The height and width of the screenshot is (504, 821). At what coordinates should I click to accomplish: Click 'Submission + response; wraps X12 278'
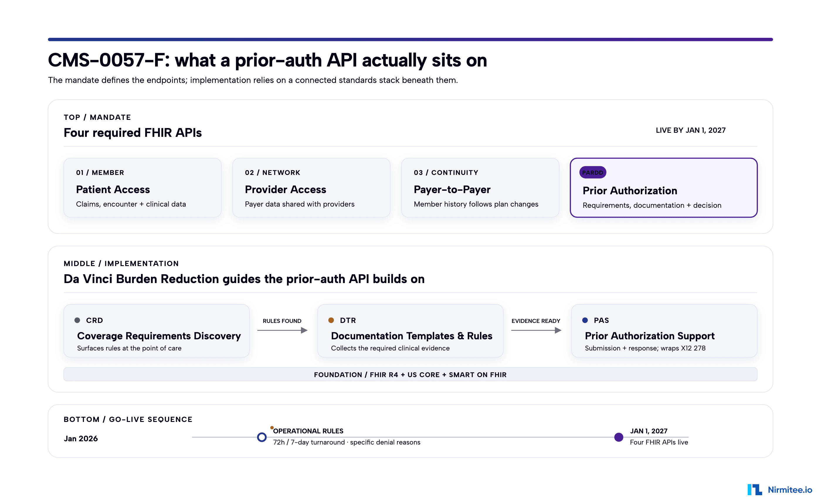645,348
